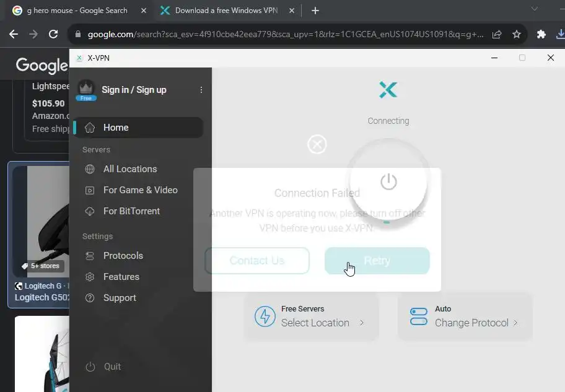Open All Locations globe icon
The image size is (565, 392).
pos(90,169)
